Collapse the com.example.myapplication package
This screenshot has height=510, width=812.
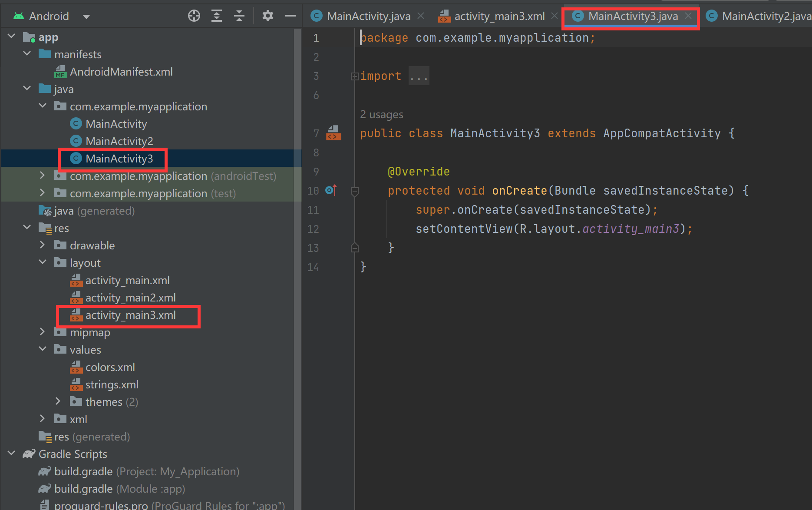click(43, 106)
